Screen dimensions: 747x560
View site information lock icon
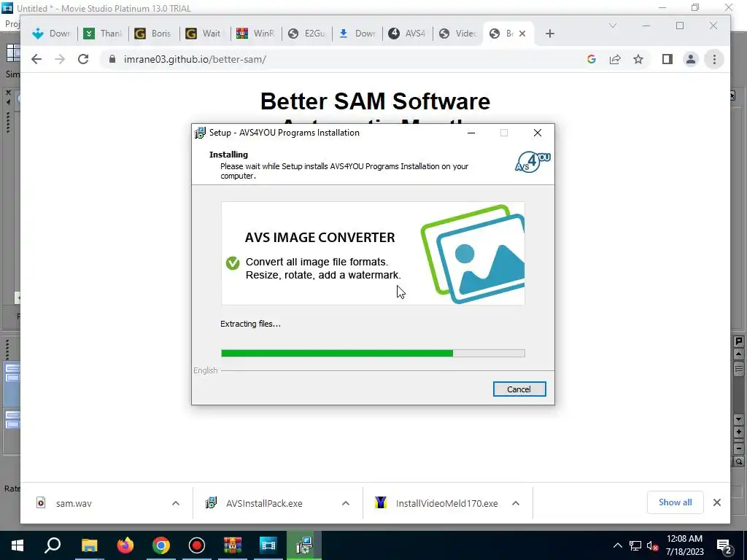112,59
